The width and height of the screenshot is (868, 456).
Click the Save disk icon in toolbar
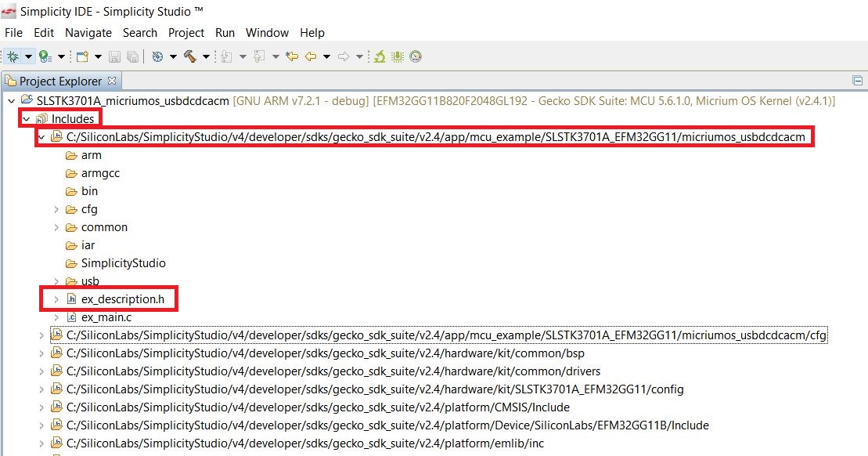(x=115, y=56)
